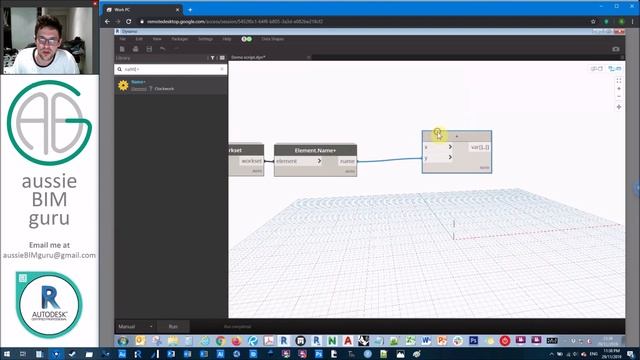640x360 pixels.
Task: Switch to background geometry preview navigation
Action: point(596,69)
